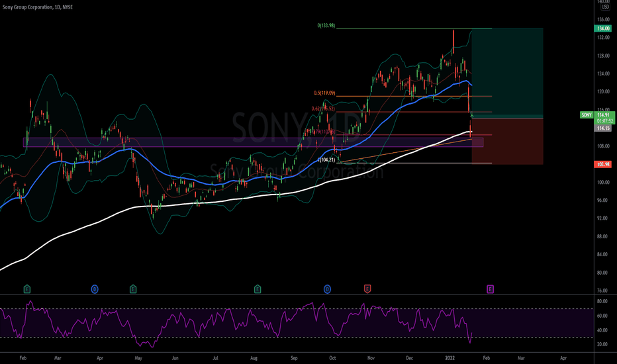Select the purple horizontal support zone rectangle
Viewport: 617px width, 364px height.
[x=253, y=142]
